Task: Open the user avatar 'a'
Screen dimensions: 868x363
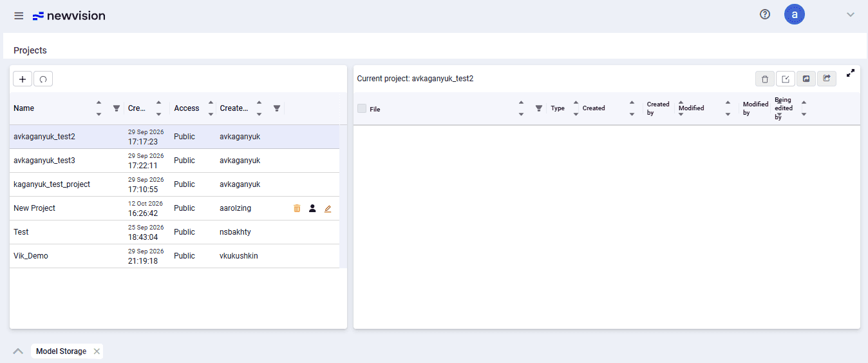Action: [x=795, y=14]
